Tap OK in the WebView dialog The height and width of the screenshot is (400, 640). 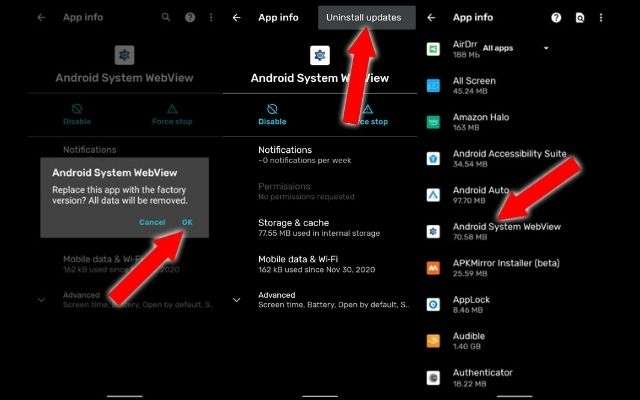pyautogui.click(x=187, y=222)
